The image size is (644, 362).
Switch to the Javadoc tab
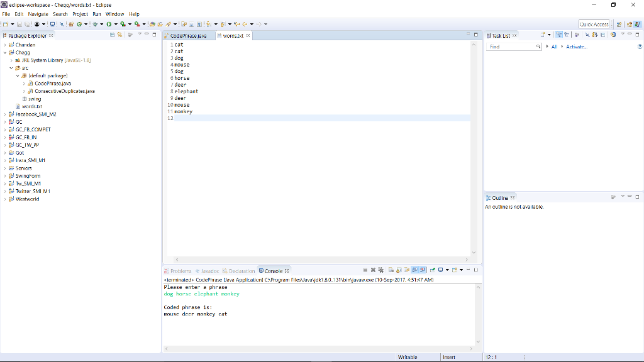208,271
